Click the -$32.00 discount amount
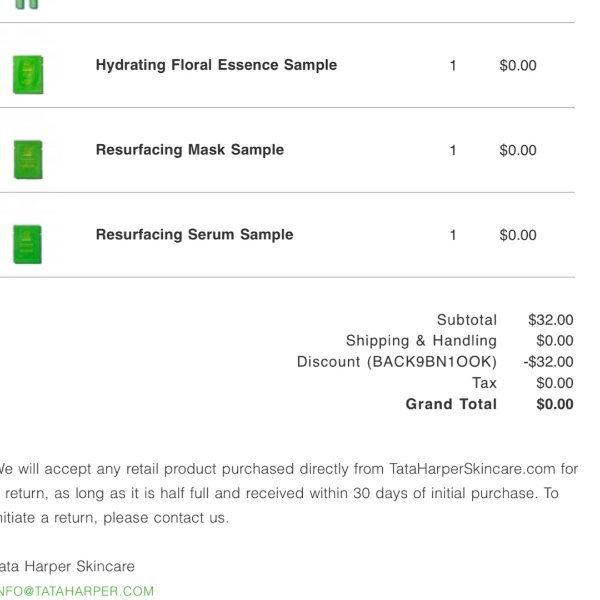The width and height of the screenshot is (600, 600). coord(548,362)
